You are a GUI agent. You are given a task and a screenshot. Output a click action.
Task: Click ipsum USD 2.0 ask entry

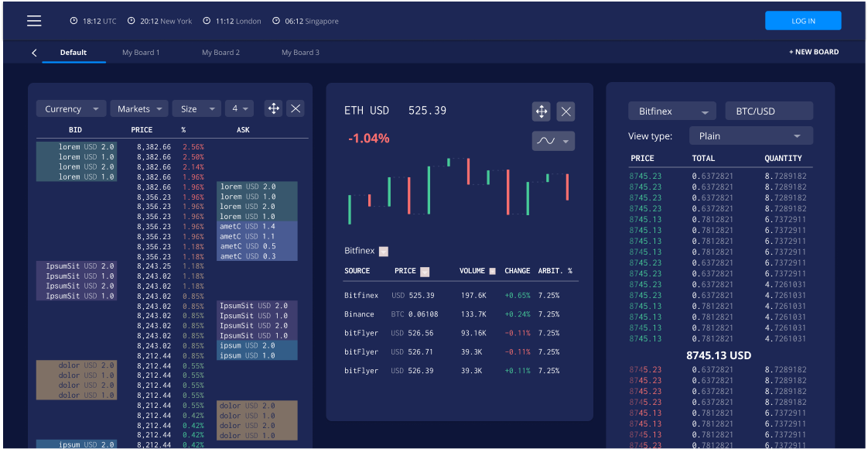click(257, 345)
